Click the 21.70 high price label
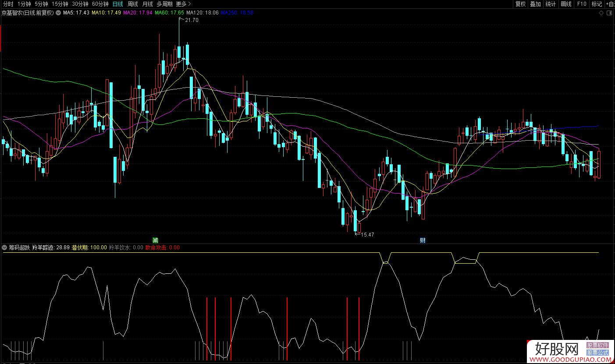Image resolution: width=615 pixels, height=364 pixels. 192,20
